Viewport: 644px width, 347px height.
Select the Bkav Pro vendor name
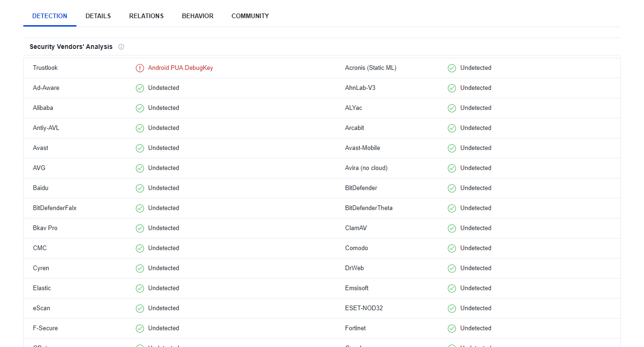[x=45, y=228]
